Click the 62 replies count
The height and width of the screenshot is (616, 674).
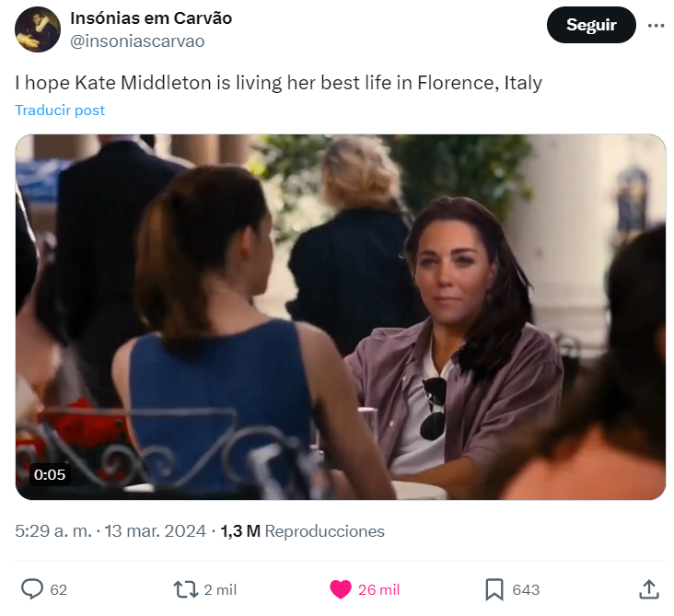pyautogui.click(x=58, y=590)
